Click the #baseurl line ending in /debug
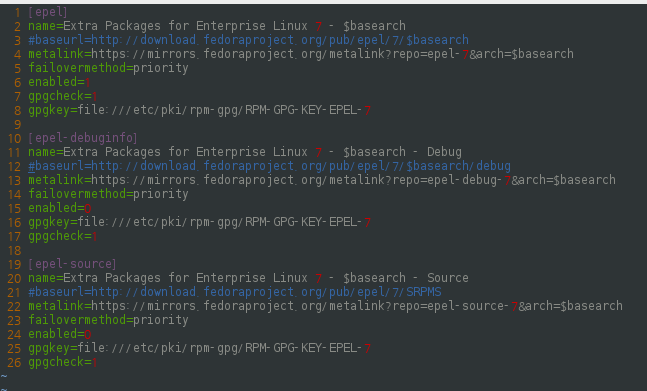The height and width of the screenshot is (391, 647). [269, 166]
